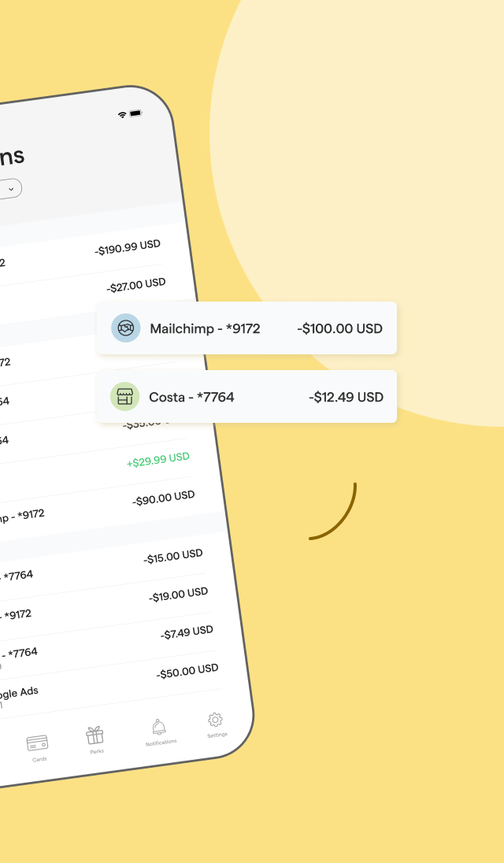Open the Mailchimp - *9172 transaction card
Image resolution: width=504 pixels, height=863 pixels.
tap(246, 328)
